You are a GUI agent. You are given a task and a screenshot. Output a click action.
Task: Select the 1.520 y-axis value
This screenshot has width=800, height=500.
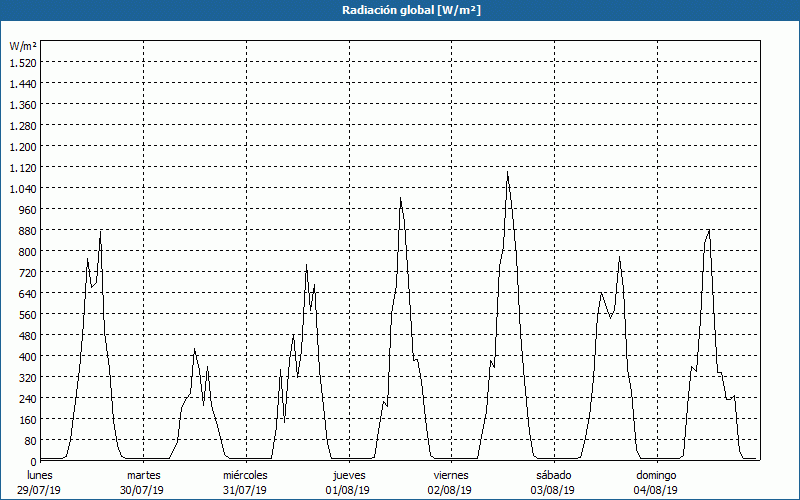[23, 63]
